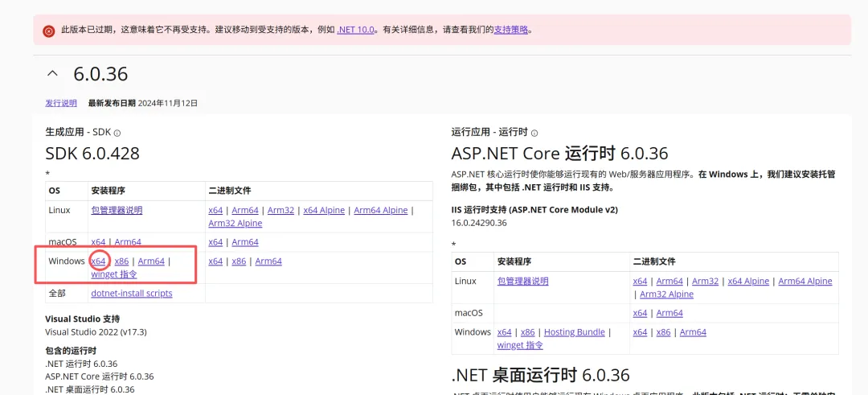Download ASP.NET runtime Linux Arm64 binary
868x395 pixels.
point(669,282)
